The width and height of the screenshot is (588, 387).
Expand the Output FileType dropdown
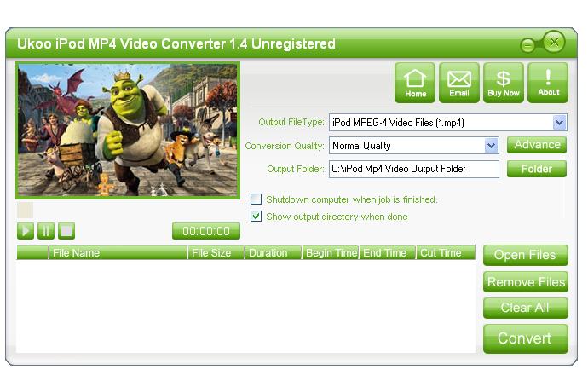pyautogui.click(x=559, y=123)
